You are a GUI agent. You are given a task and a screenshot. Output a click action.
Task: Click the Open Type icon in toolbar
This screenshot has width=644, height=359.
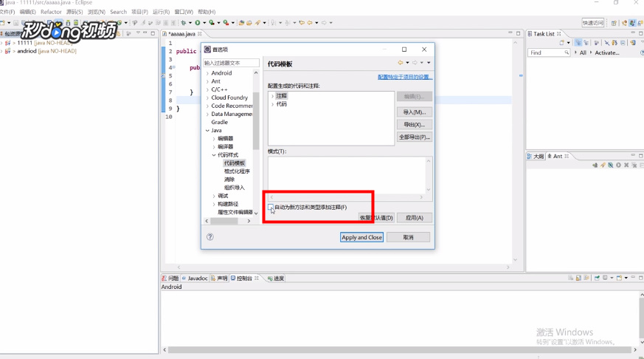coord(241,23)
